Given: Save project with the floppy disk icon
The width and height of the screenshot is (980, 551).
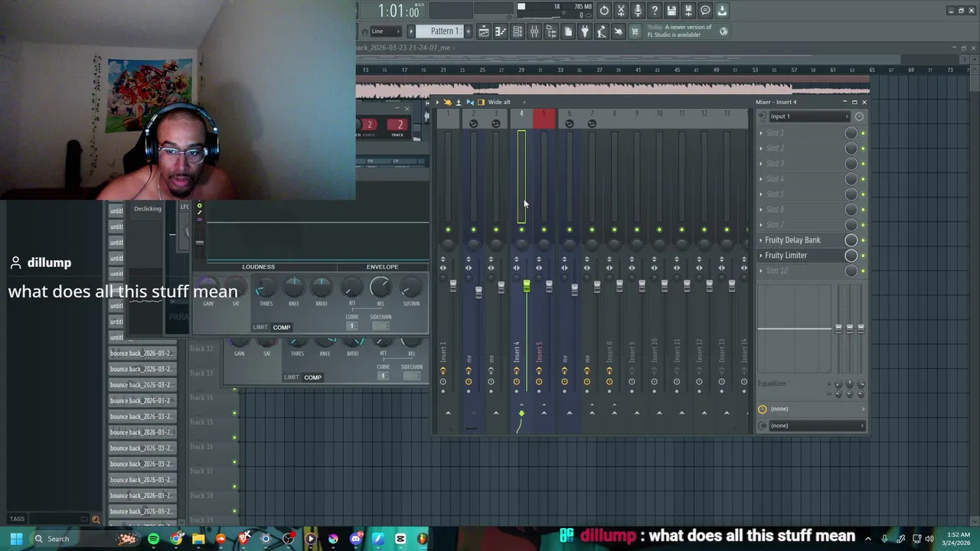Looking at the screenshot, I should tap(671, 11).
